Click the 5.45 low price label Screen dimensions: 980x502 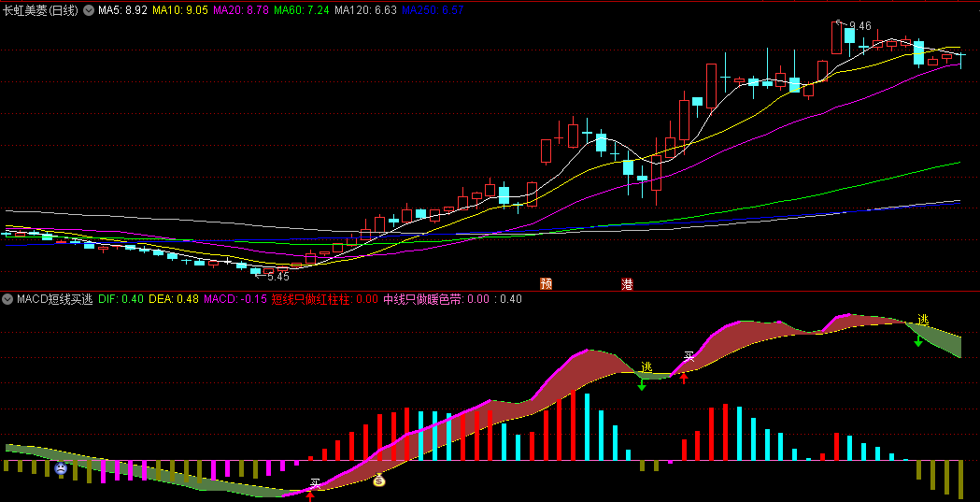click(x=278, y=276)
